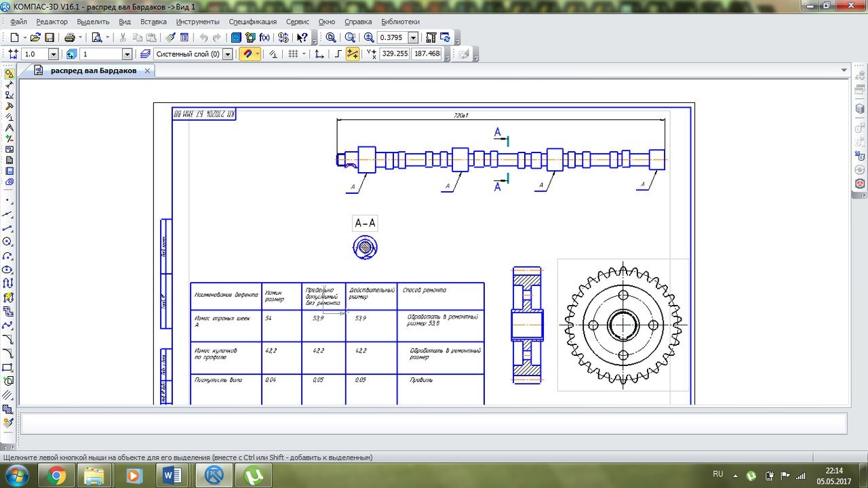Select the circle drawing tool

(8, 241)
